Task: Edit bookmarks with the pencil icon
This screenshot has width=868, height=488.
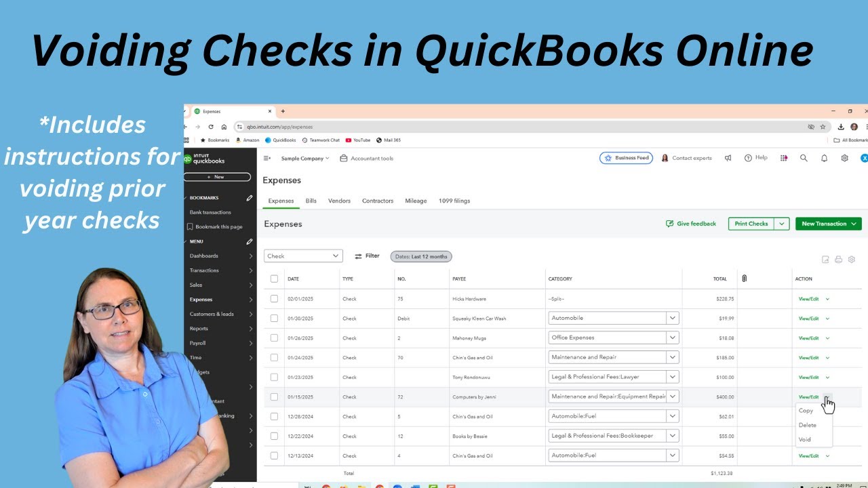Action: [x=249, y=198]
